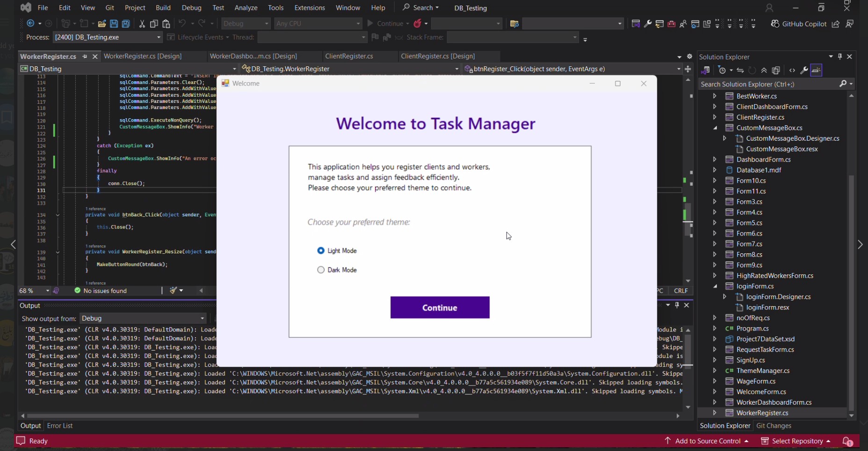Viewport: 868px width, 451px height.
Task: Click Select Repository in status bar
Action: point(796,441)
